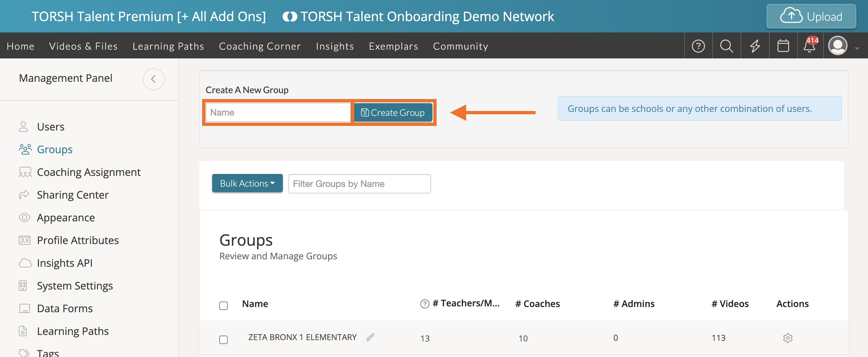
Task: Tick the select-all groups checkbox in header
Action: [223, 305]
